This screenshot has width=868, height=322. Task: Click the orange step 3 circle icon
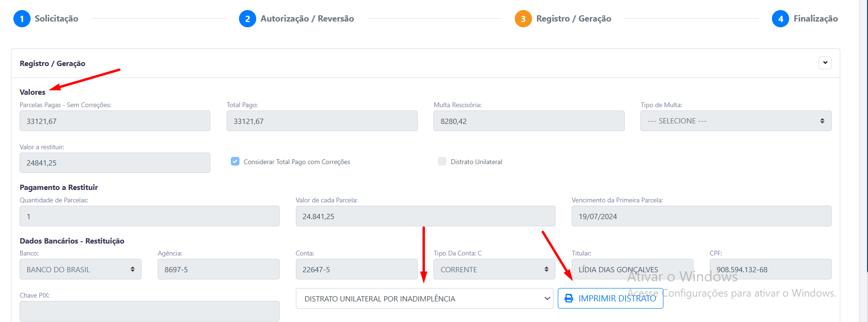point(523,19)
